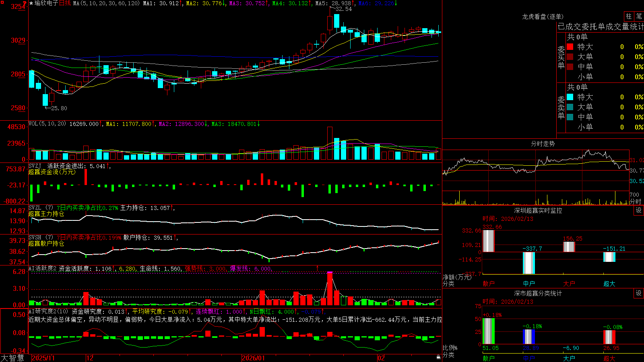This screenshot has width=644, height=362.
Task: Select the red 特大 buy-order swatch
Action: click(570, 47)
